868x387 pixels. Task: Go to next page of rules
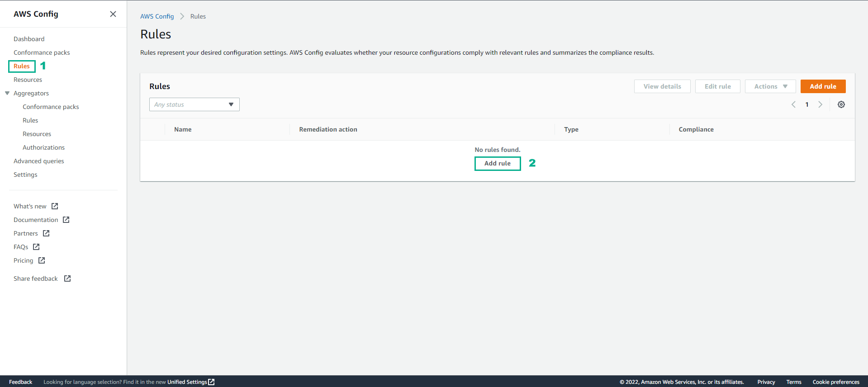pos(820,104)
